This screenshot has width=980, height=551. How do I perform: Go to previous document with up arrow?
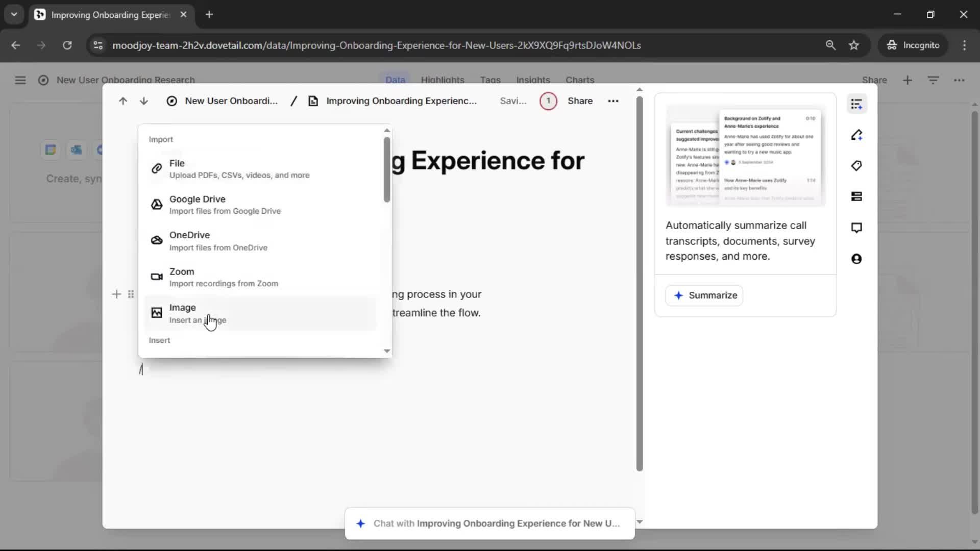pyautogui.click(x=123, y=101)
